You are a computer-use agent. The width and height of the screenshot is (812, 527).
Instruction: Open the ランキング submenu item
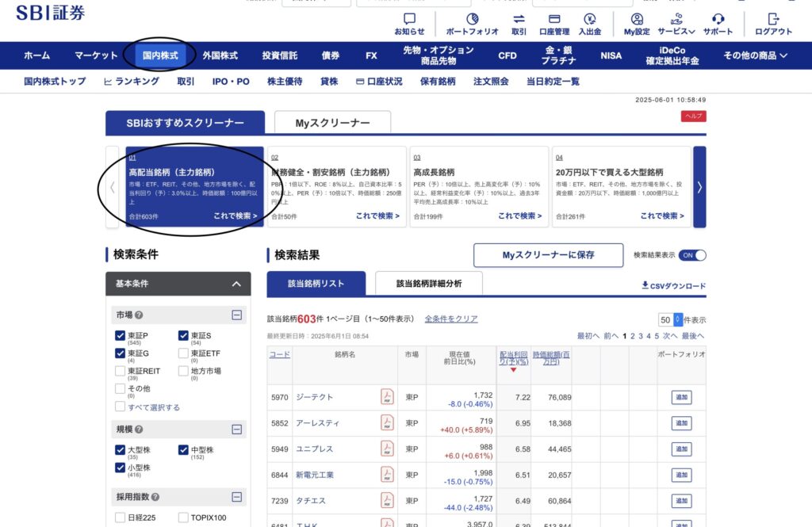point(132,82)
